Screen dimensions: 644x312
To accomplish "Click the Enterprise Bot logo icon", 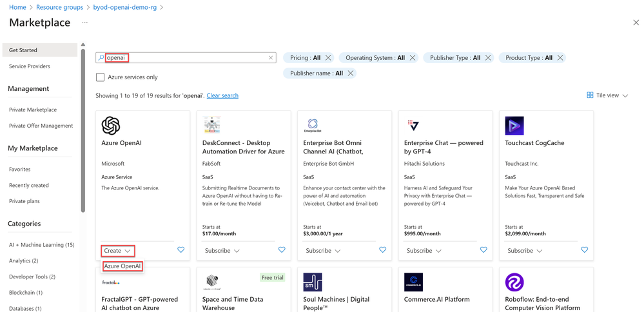I will [313, 125].
